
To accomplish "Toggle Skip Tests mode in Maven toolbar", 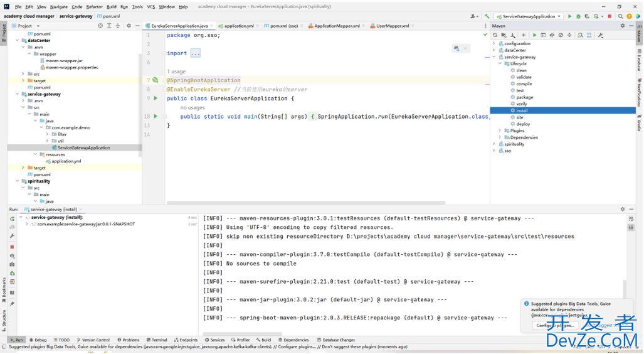I will click(561, 35).
